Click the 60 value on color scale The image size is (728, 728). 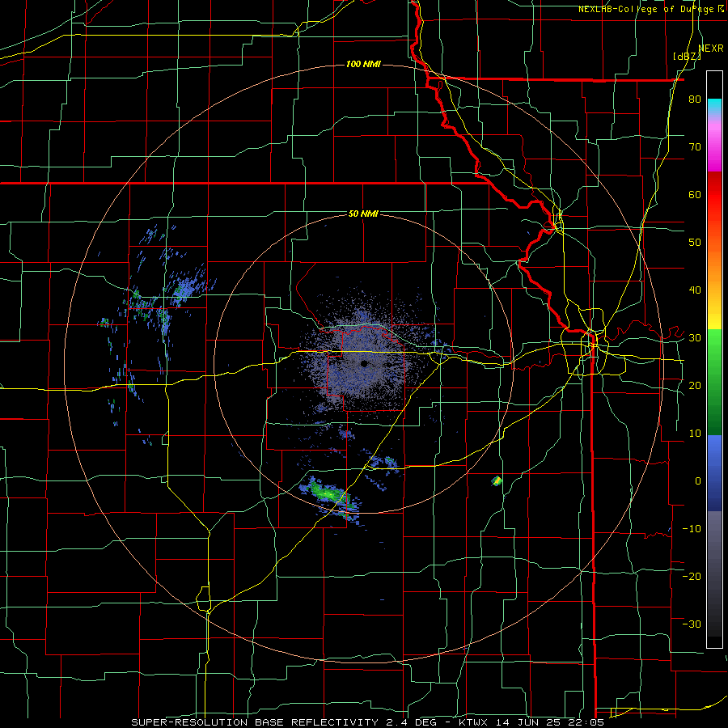coord(695,194)
